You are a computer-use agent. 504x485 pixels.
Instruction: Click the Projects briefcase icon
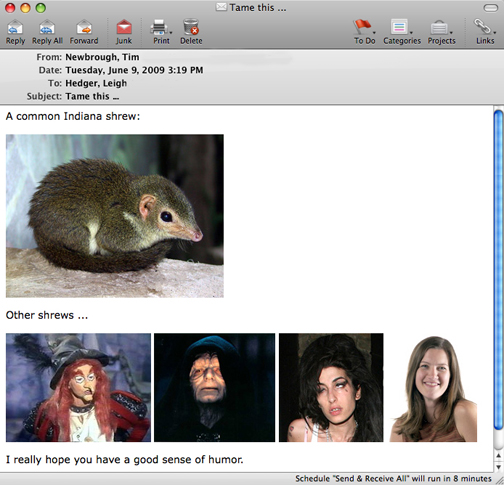439,28
